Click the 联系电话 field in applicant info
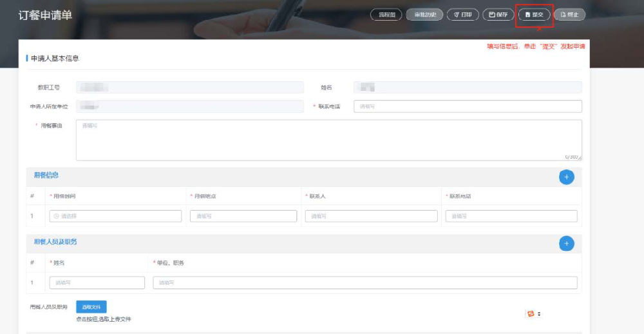644x334 pixels. 468,106
